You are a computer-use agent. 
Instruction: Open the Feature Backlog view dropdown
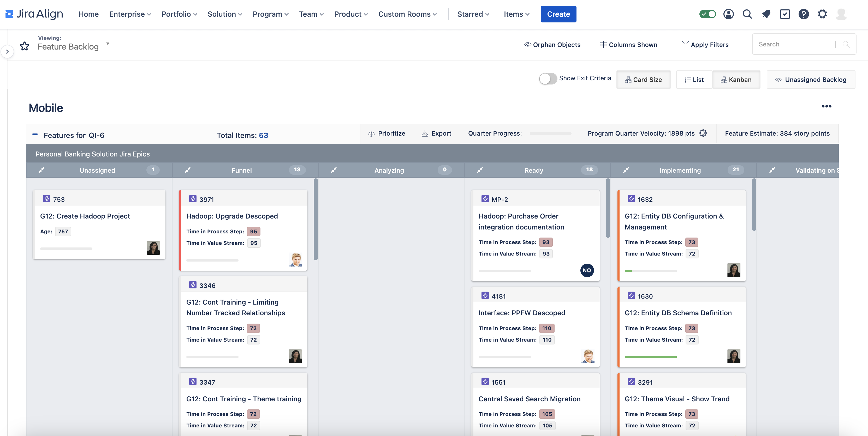(x=108, y=44)
